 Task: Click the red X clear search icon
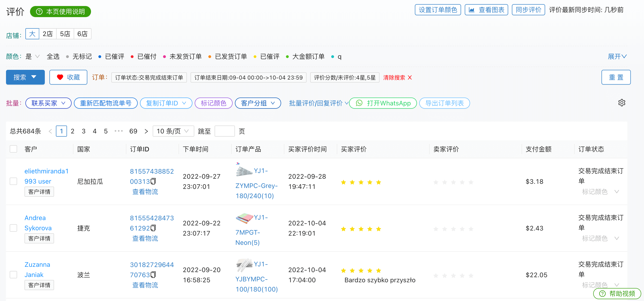pyautogui.click(x=410, y=78)
